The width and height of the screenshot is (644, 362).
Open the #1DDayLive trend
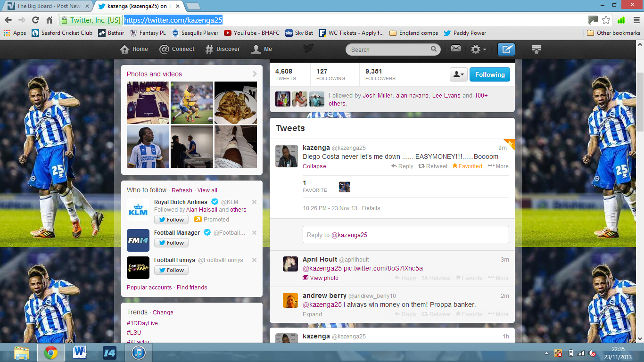coord(142,323)
